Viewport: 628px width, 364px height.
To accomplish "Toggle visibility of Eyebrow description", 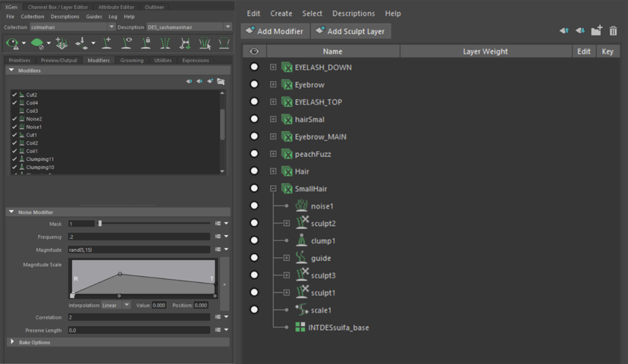I will point(254,84).
